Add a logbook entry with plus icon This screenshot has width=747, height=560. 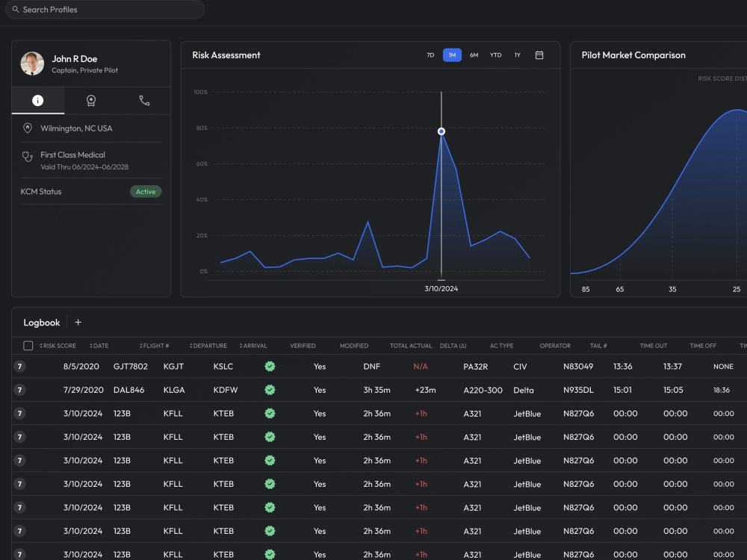[x=78, y=323]
